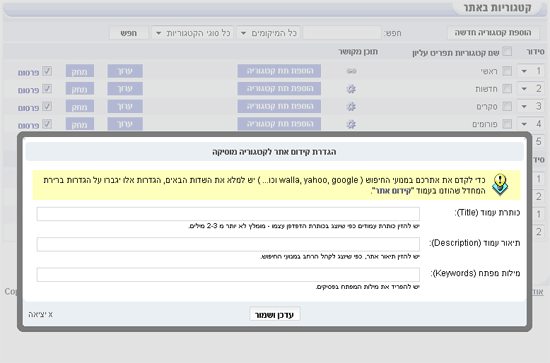This screenshot has height=363, width=550.
Task: Click ערוך edit button in סקרים row
Action: coord(125,106)
